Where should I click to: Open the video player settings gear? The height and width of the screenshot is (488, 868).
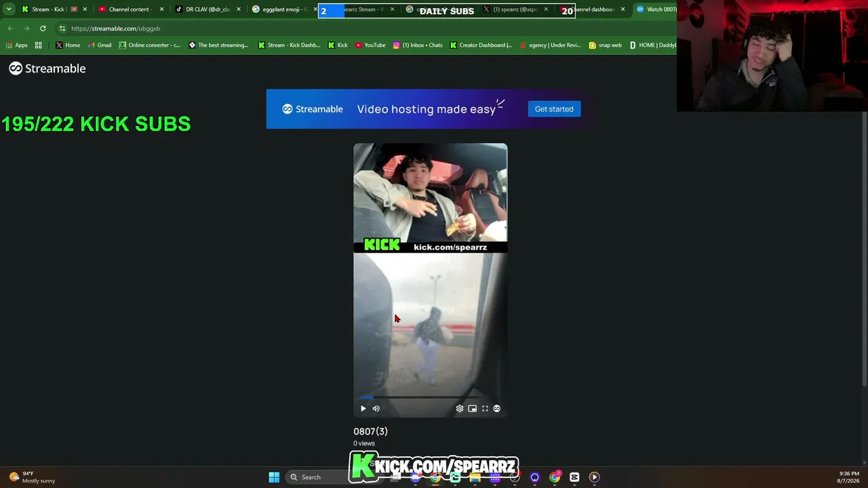(460, 409)
